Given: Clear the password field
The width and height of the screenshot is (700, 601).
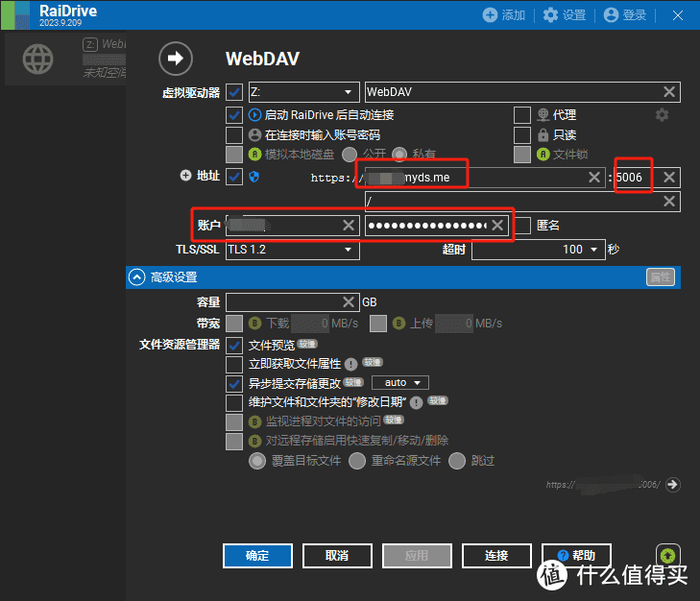Looking at the screenshot, I should click(x=497, y=225).
